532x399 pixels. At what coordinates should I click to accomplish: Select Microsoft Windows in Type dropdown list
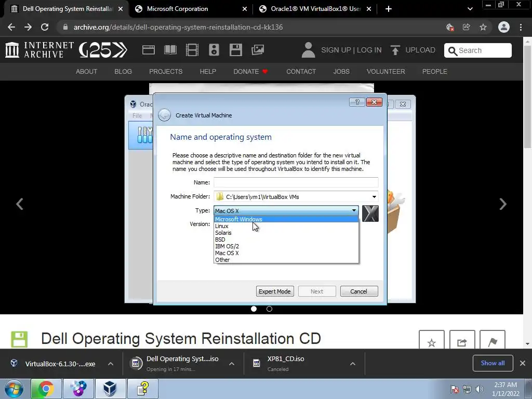click(x=286, y=219)
